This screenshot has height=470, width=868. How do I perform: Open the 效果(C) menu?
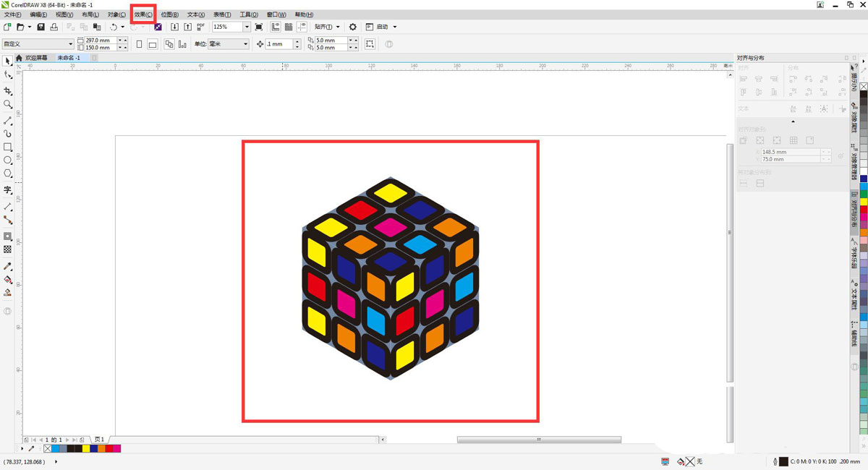143,14
